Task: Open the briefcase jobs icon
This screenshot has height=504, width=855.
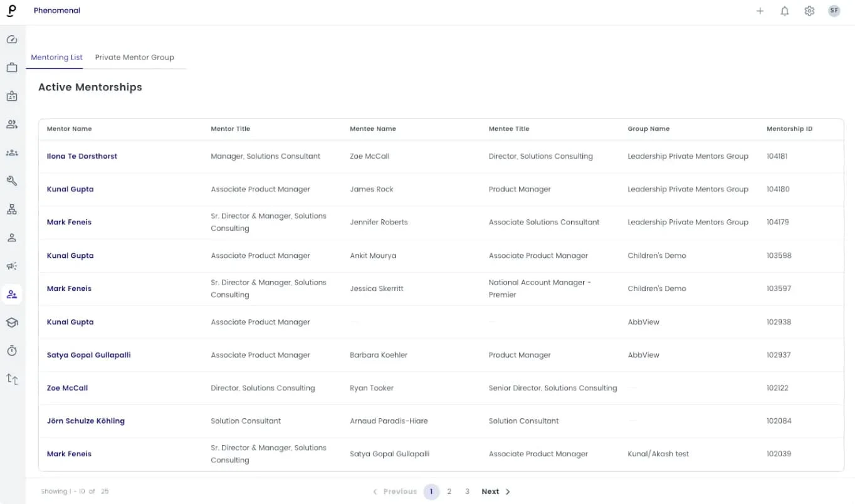Action: coord(12,68)
